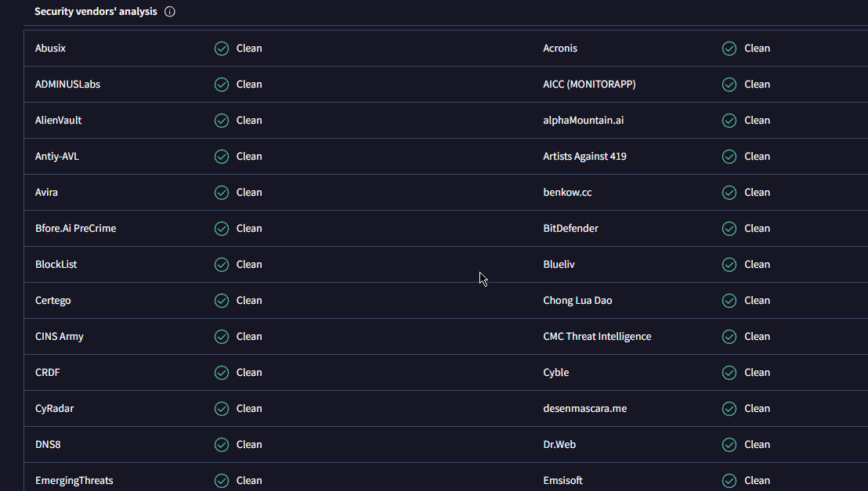Click the checkmark icon in the Avira row
The width and height of the screenshot is (868, 491).
[x=222, y=193]
